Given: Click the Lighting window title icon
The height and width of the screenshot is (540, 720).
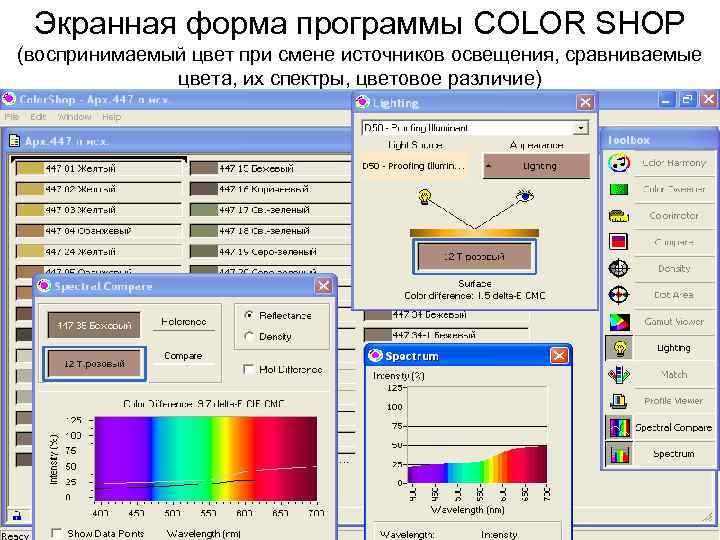Looking at the screenshot, I should click(362, 102).
